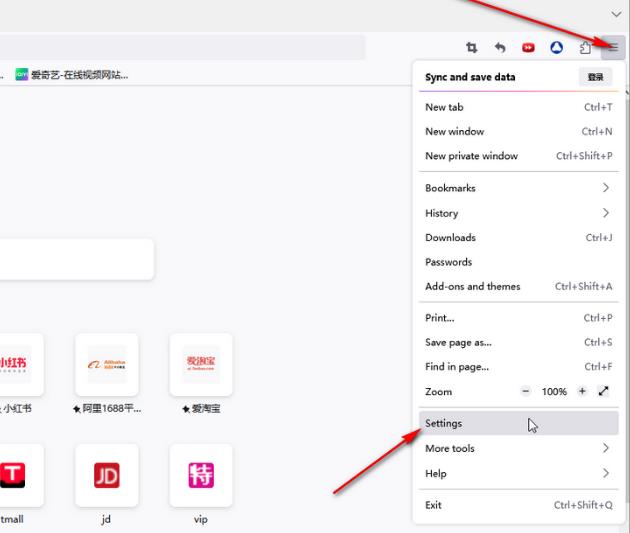Click the tab list dropdown chevron
Viewport: 630px width, 533px height.
coord(616,14)
